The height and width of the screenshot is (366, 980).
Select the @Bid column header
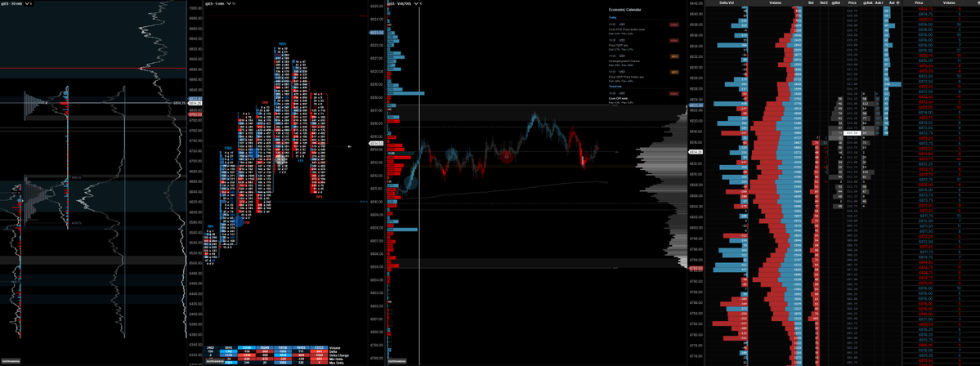(836, 3)
